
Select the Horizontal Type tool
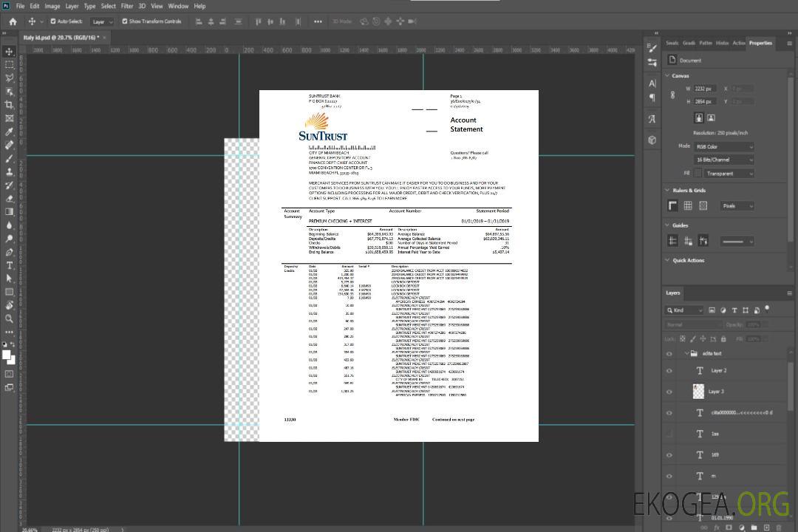point(10,265)
